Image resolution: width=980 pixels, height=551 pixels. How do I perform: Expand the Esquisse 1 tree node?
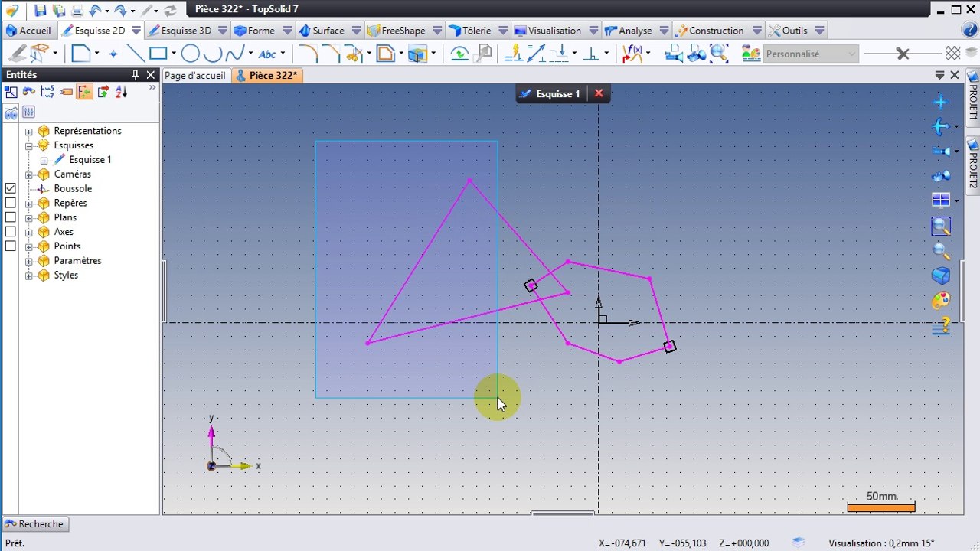(44, 160)
